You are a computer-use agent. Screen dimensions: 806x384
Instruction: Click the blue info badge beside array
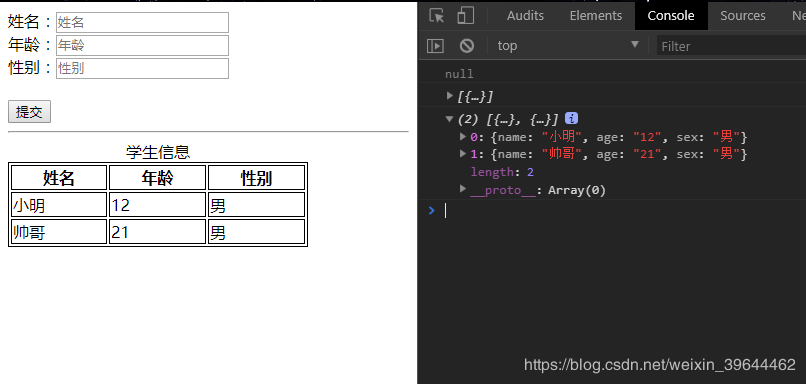571,119
